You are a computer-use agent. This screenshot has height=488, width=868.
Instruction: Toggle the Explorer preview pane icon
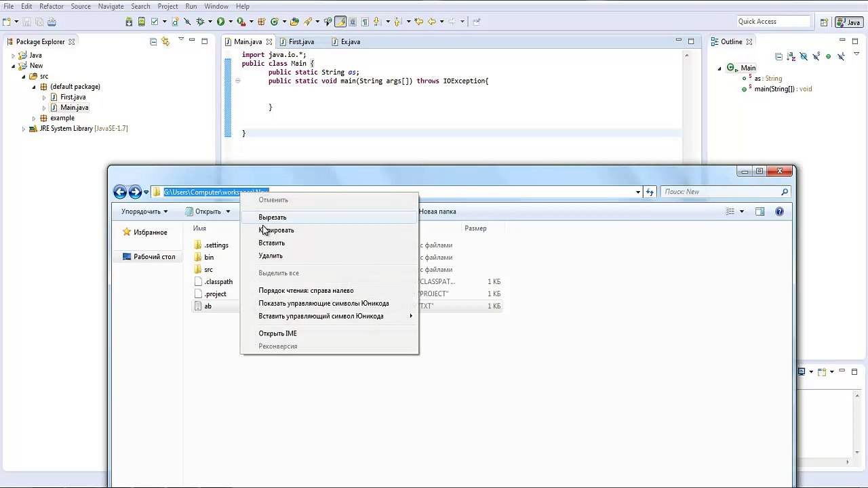click(759, 211)
